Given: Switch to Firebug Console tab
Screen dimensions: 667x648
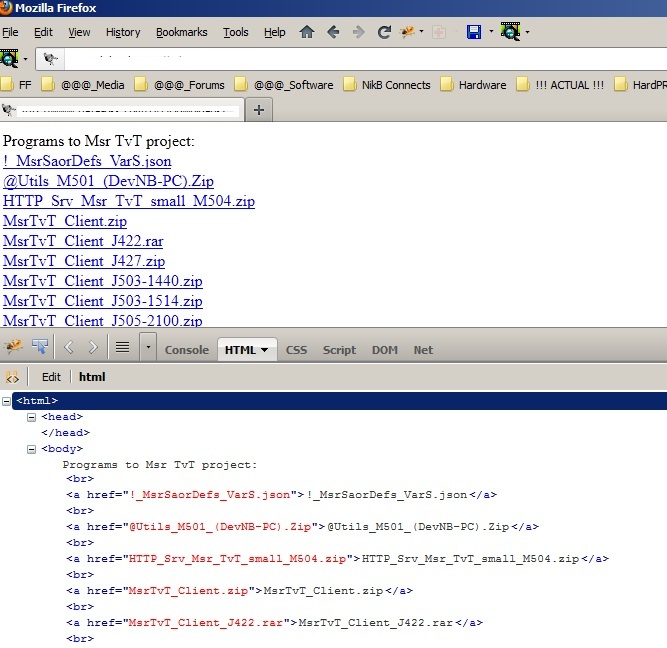Looking at the screenshot, I should click(x=187, y=350).
